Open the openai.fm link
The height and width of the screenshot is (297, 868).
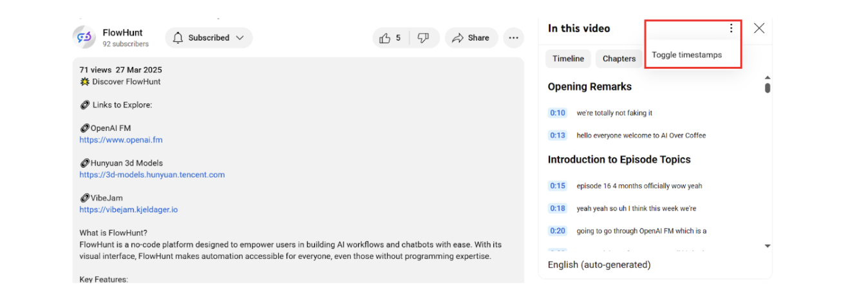pyautogui.click(x=121, y=140)
